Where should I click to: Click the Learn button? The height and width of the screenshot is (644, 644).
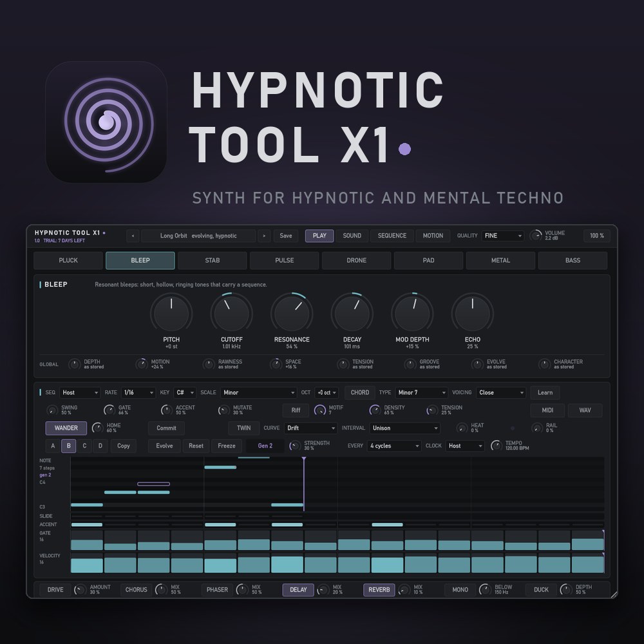545,393
